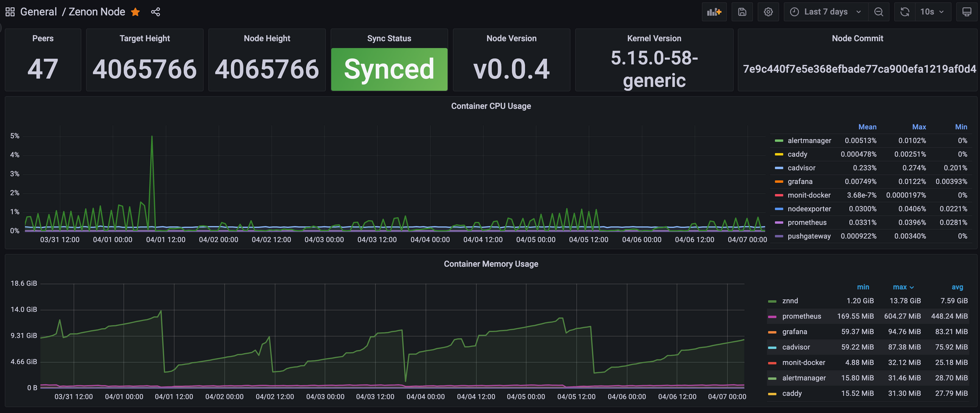The height and width of the screenshot is (413, 980).
Task: Click Peers value 47
Action: tap(43, 69)
